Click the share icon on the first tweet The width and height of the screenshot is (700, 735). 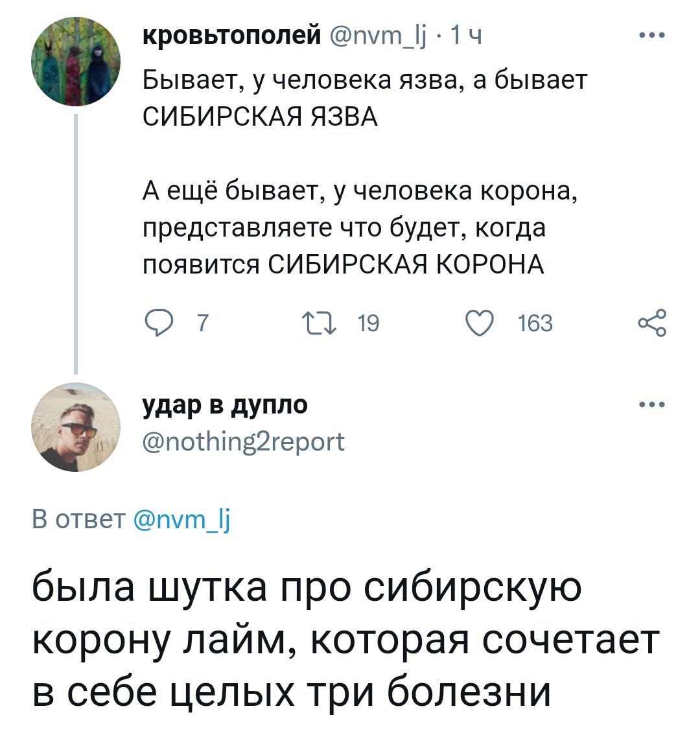652,321
